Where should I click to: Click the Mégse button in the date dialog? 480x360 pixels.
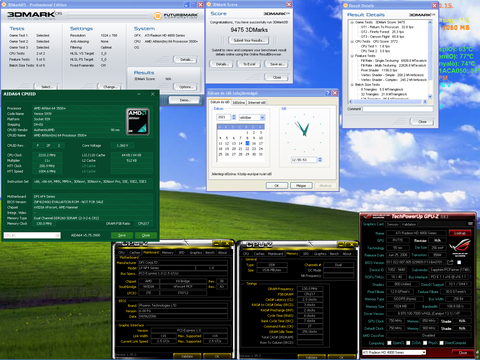coord(301,186)
